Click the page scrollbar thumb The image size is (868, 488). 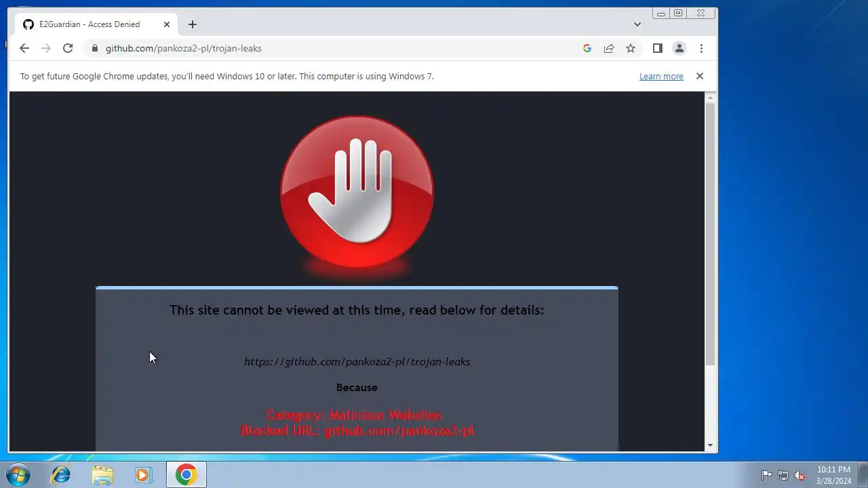[x=710, y=234]
